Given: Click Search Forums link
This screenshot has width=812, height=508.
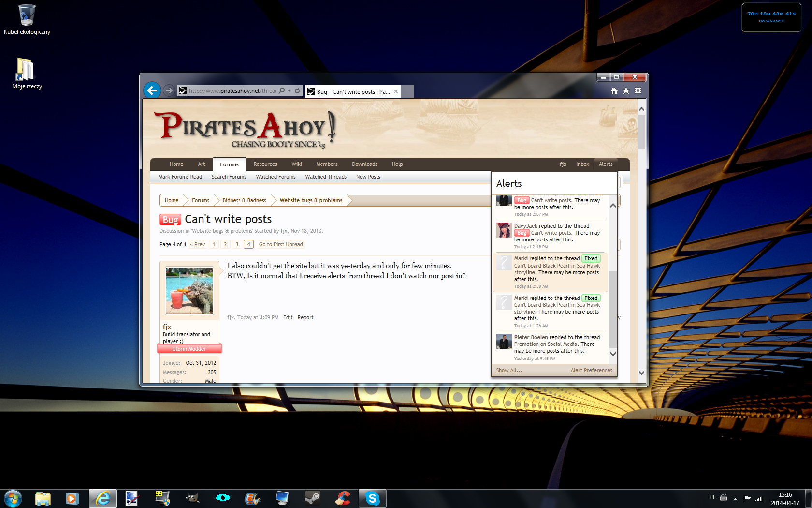Looking at the screenshot, I should pos(229,177).
